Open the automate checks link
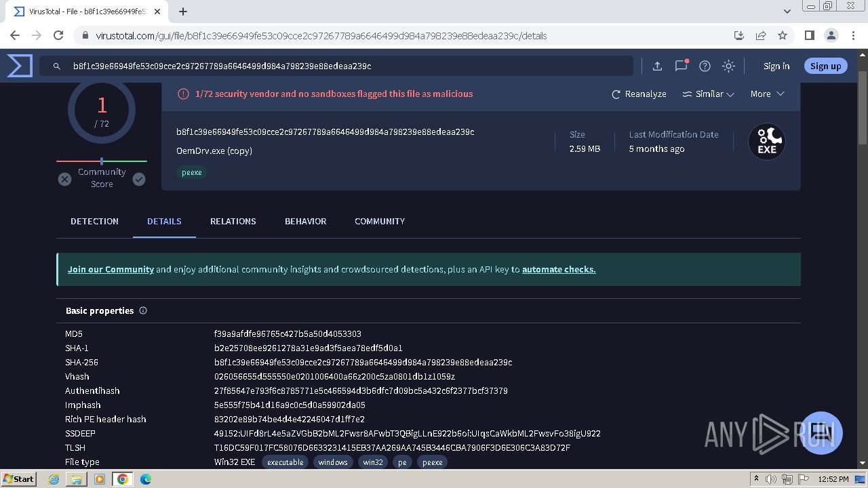 pos(559,269)
